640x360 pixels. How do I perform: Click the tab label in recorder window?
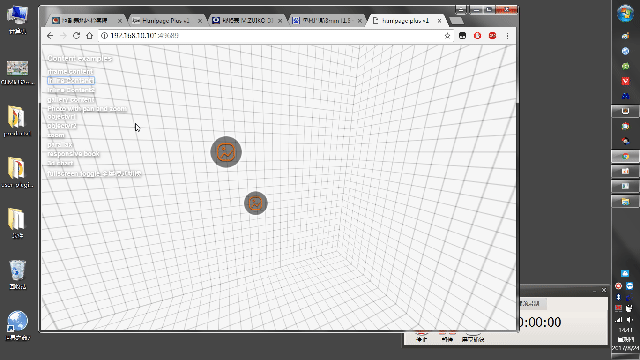tap(530, 303)
